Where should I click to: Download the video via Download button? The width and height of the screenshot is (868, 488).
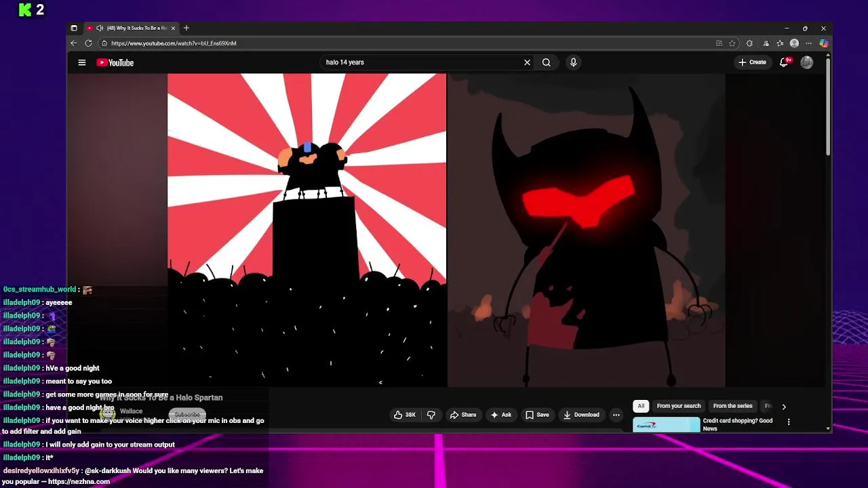click(x=581, y=415)
